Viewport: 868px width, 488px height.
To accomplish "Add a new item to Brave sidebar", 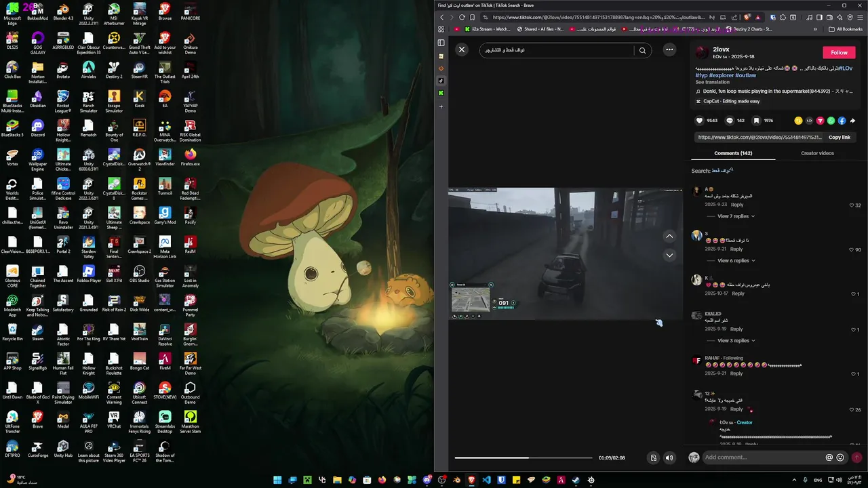I will click(441, 106).
